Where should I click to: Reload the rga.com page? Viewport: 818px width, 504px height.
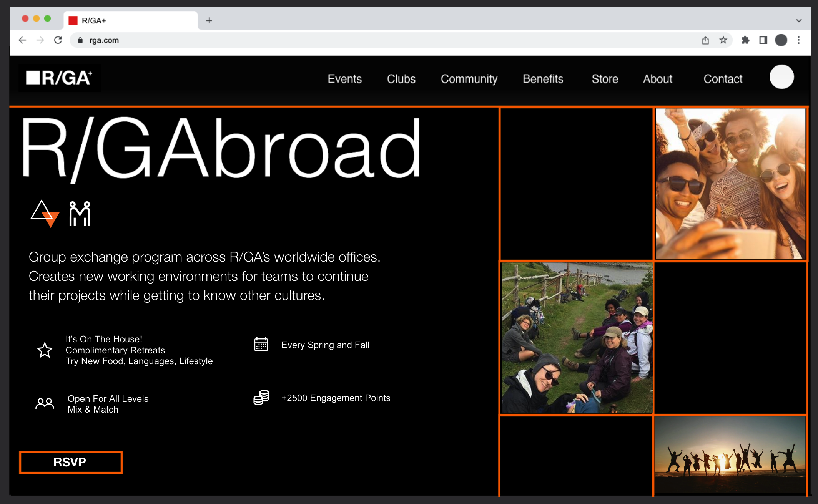click(58, 40)
